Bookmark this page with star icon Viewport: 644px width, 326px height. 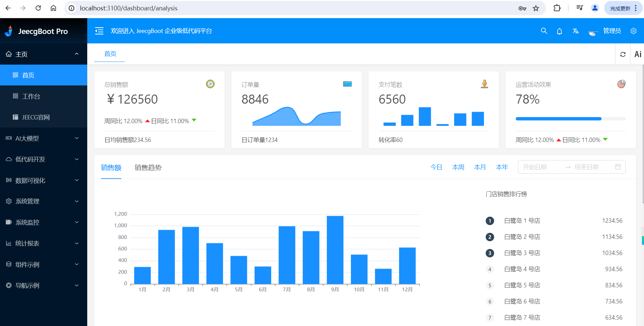coord(536,8)
